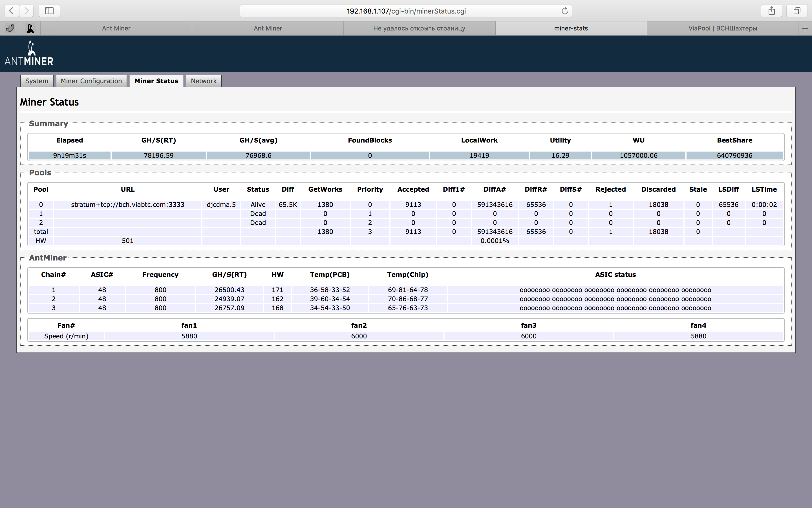Click the Discarded column header

(x=658, y=189)
